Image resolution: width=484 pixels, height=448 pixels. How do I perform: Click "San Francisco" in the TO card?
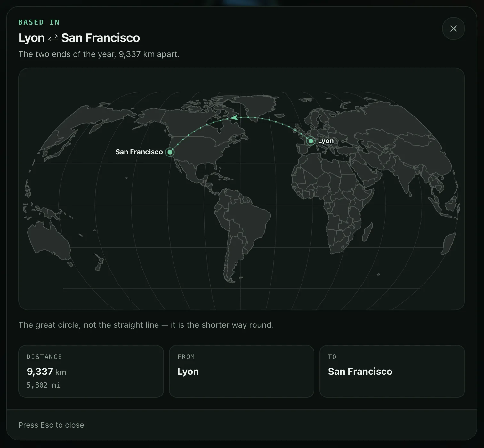360,372
